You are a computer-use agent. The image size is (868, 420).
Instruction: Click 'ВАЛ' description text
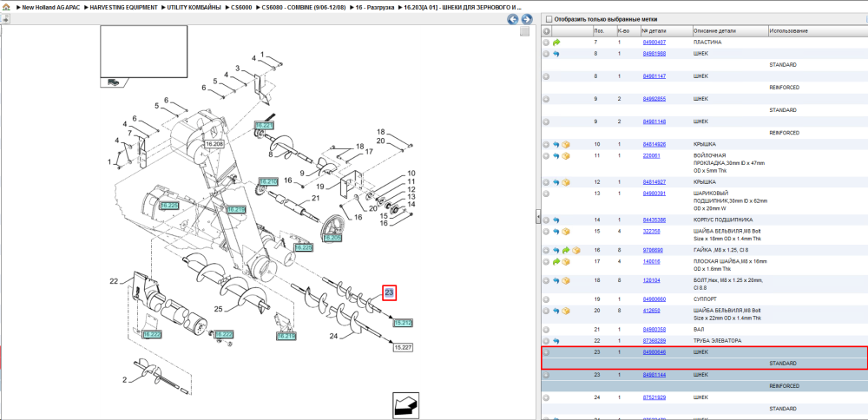click(699, 330)
